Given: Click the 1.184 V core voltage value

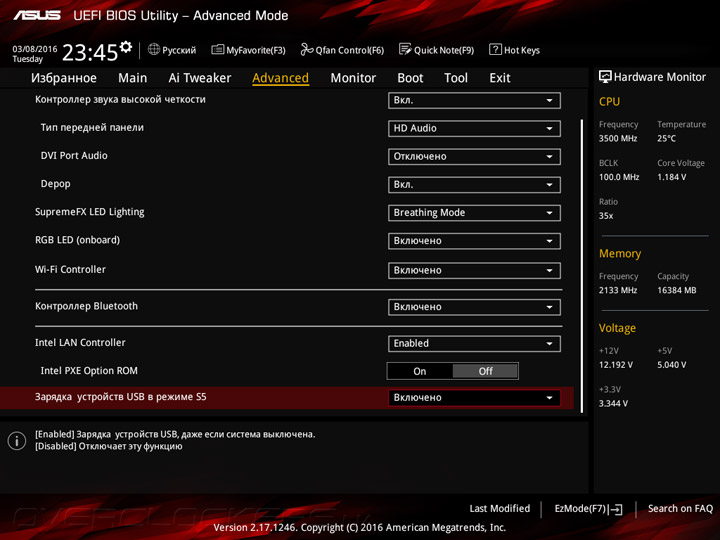Looking at the screenshot, I should coord(672,177).
